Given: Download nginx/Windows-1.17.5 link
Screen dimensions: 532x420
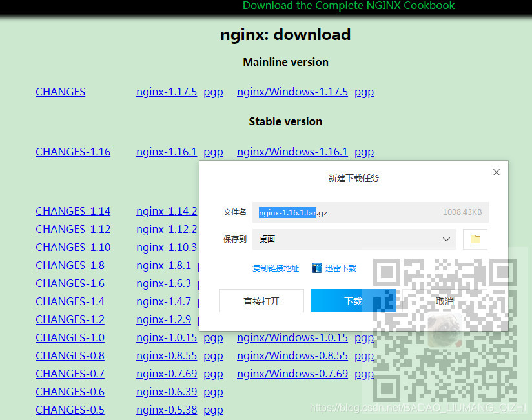Looking at the screenshot, I should click(x=292, y=92).
